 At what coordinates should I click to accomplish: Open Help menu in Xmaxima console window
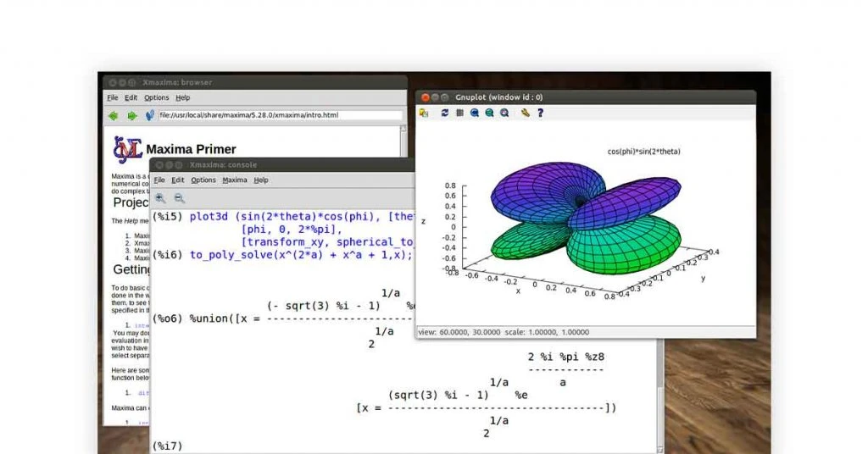pyautogui.click(x=261, y=180)
